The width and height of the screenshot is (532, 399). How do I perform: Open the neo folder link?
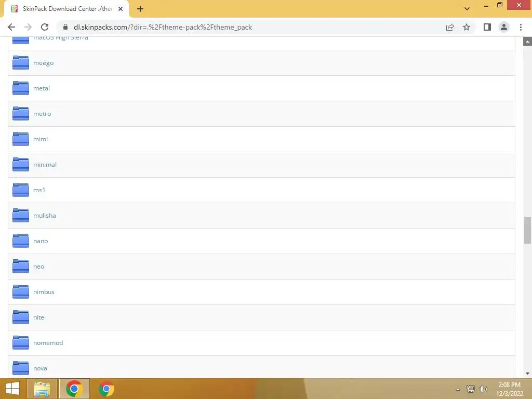coord(38,267)
